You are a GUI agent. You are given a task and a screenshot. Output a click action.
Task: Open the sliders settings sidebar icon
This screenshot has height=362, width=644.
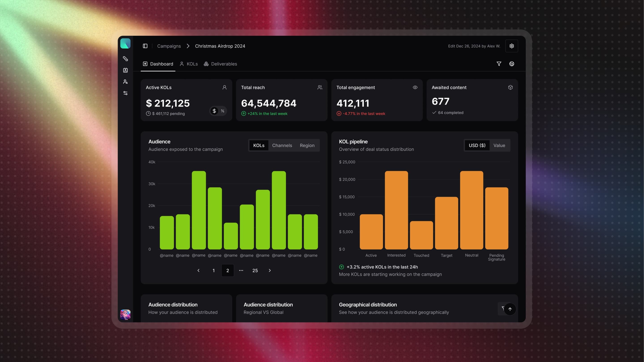click(x=125, y=93)
